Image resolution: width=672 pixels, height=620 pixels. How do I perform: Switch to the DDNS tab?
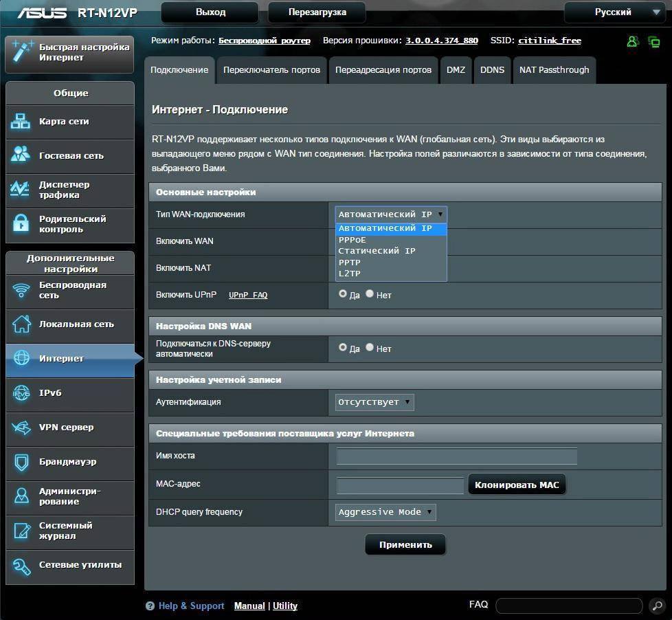pos(492,70)
